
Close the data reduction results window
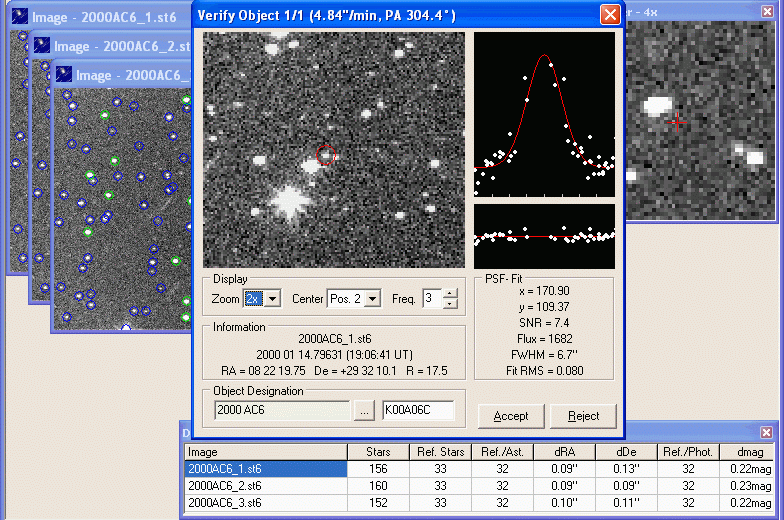pyautogui.click(x=766, y=432)
